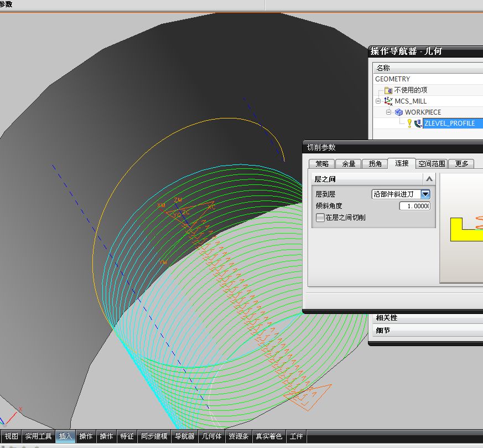Click the ZLEVEL_PROFILE operation icon
This screenshot has width=483, height=448.
point(418,123)
